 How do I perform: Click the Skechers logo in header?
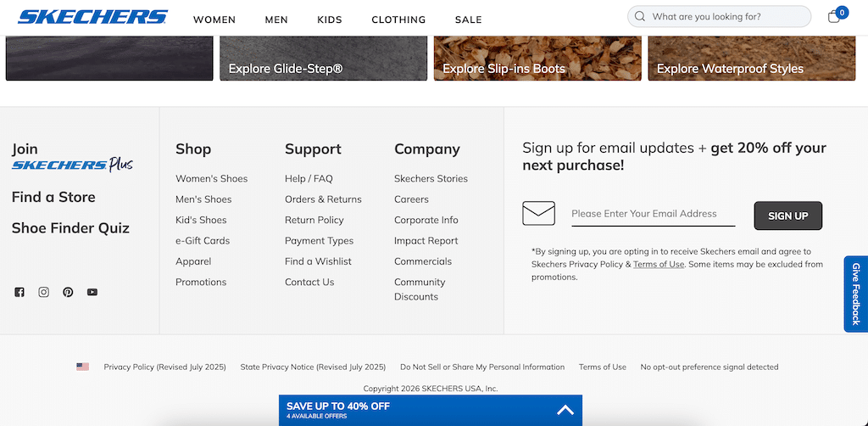[x=92, y=17]
